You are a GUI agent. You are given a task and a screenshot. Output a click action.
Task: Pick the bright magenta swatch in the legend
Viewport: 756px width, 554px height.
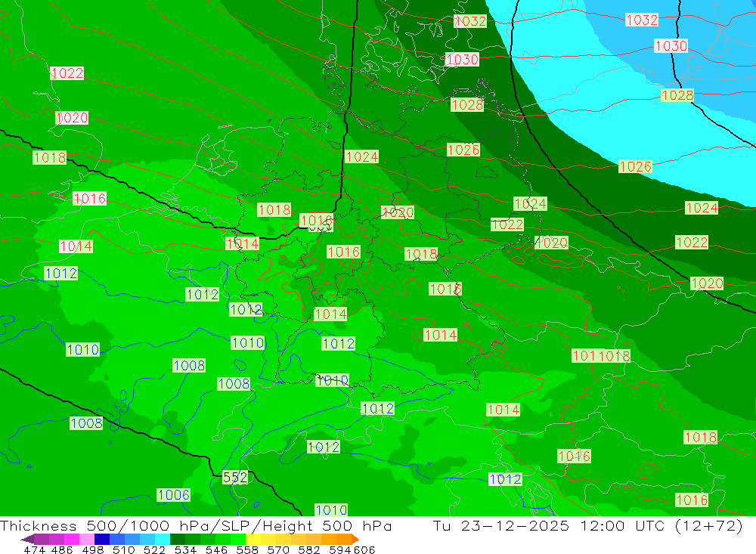(72, 539)
